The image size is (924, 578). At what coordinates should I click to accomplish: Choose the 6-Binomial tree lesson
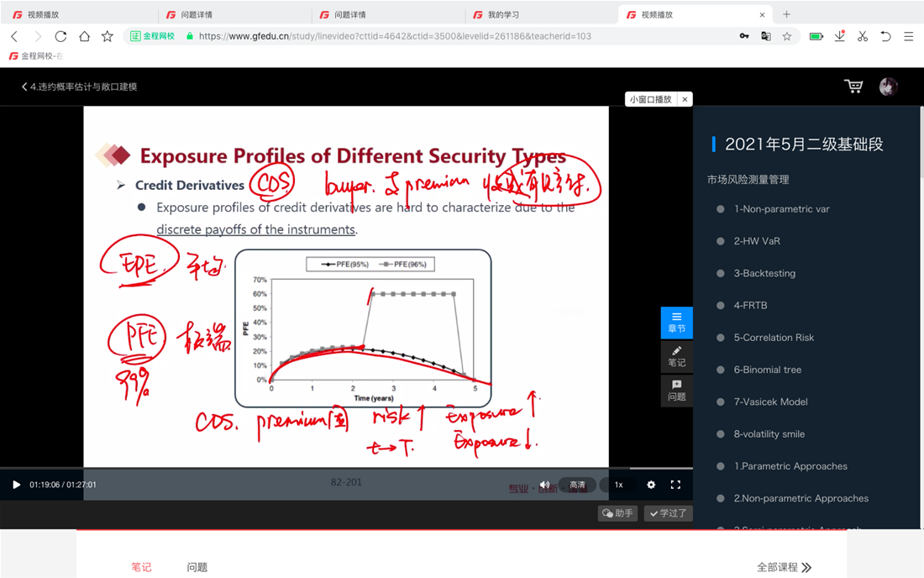[x=767, y=370]
